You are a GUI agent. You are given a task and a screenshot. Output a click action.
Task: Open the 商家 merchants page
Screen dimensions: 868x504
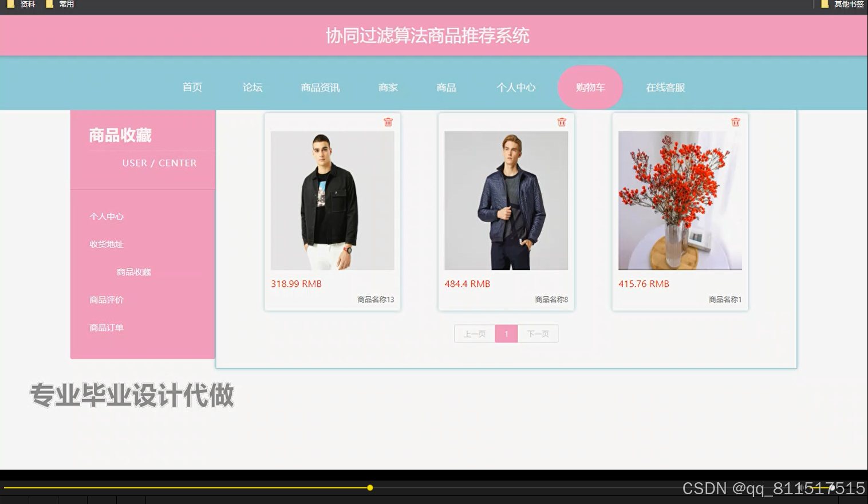[388, 87]
